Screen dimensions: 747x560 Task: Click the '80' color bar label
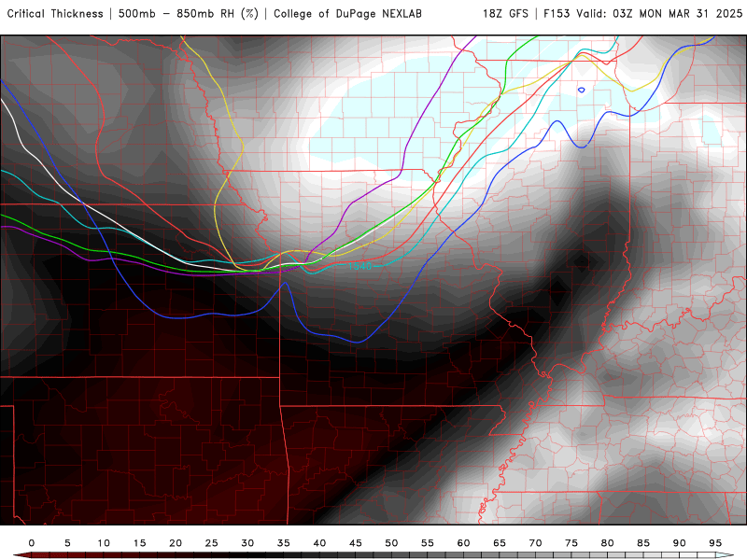tap(608, 543)
